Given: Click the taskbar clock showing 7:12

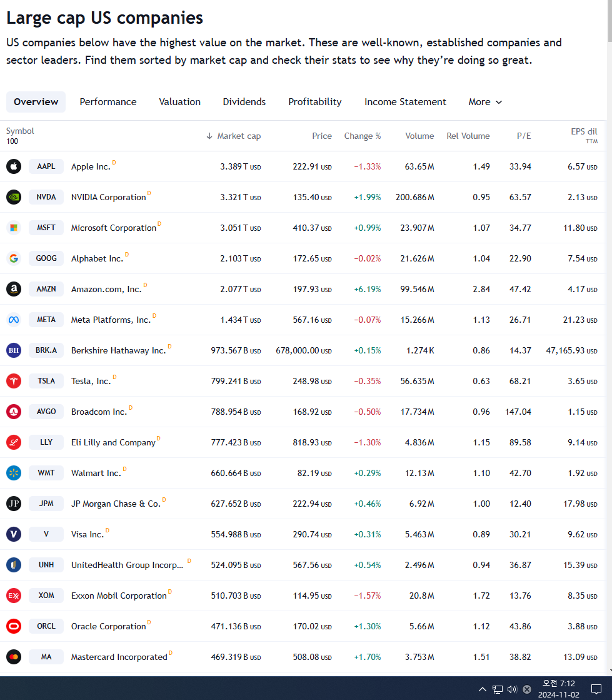Looking at the screenshot, I should pyautogui.click(x=558, y=689).
